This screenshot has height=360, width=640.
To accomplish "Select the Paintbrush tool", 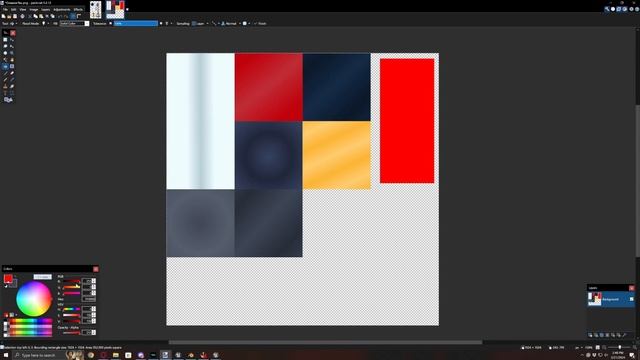I will tap(5, 73).
